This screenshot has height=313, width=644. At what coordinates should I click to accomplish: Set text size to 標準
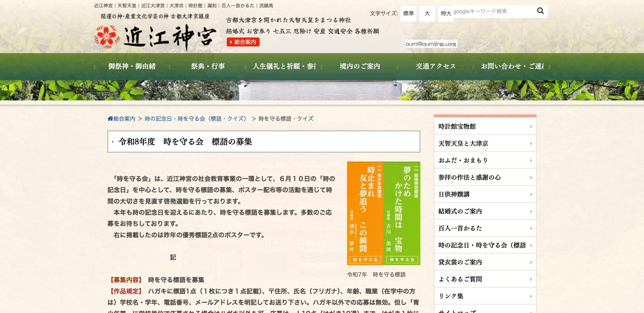tap(408, 14)
